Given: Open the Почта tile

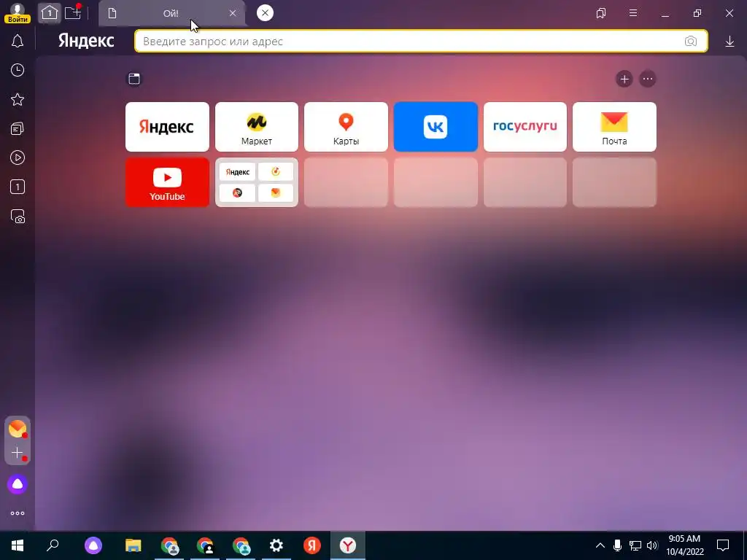Looking at the screenshot, I should tap(614, 127).
